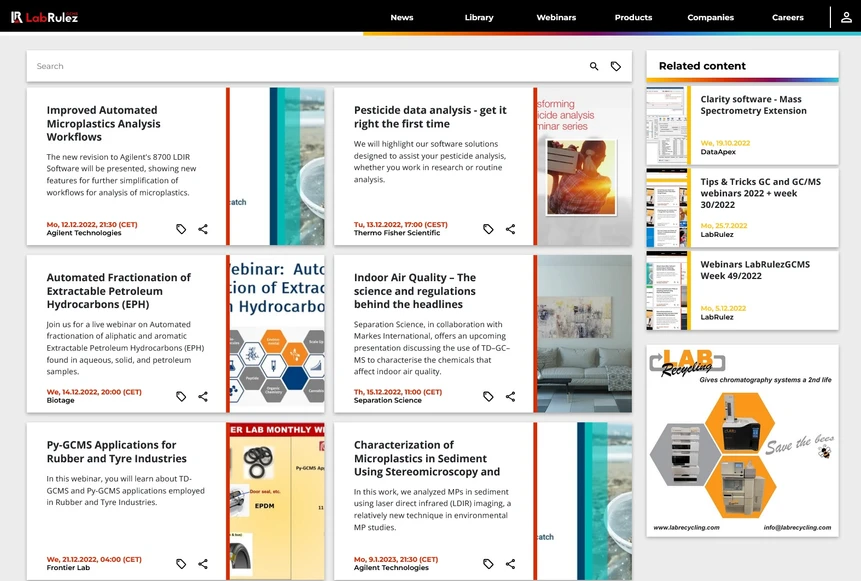This screenshot has height=581, width=861.
Task: Tag icon on Characterization of Microplastics card
Action: pyautogui.click(x=488, y=564)
